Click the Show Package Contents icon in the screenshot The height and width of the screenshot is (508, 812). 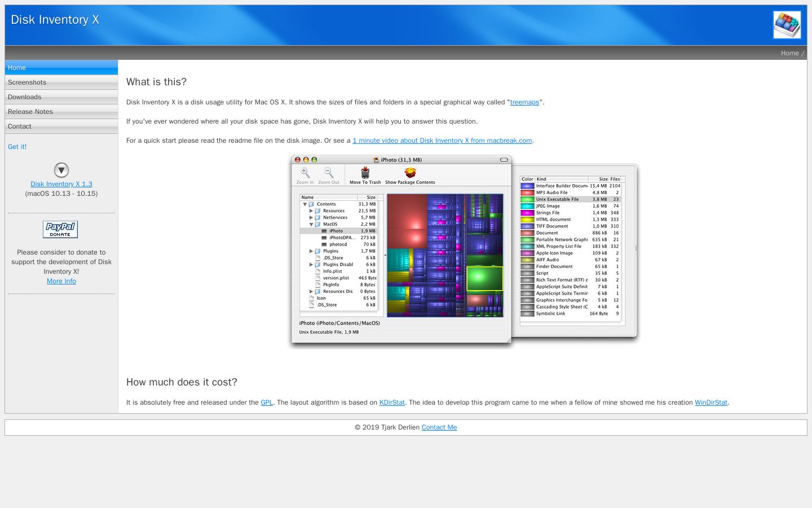coord(410,172)
